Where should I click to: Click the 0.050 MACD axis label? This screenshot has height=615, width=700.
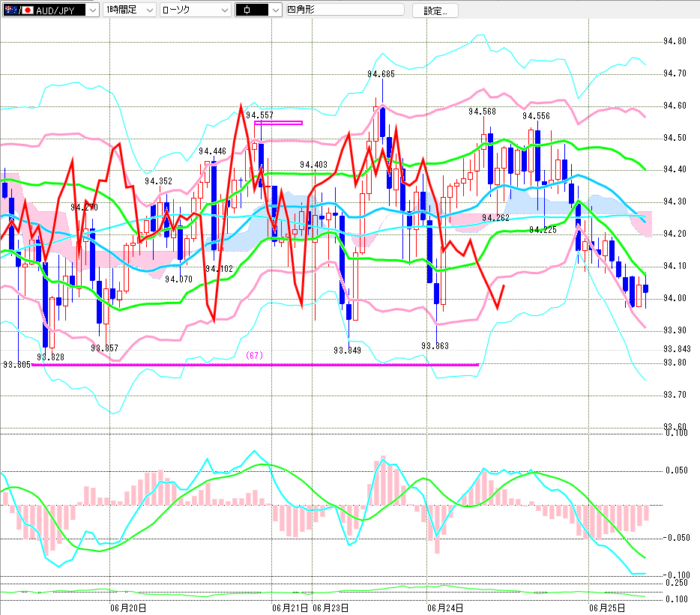676,470
